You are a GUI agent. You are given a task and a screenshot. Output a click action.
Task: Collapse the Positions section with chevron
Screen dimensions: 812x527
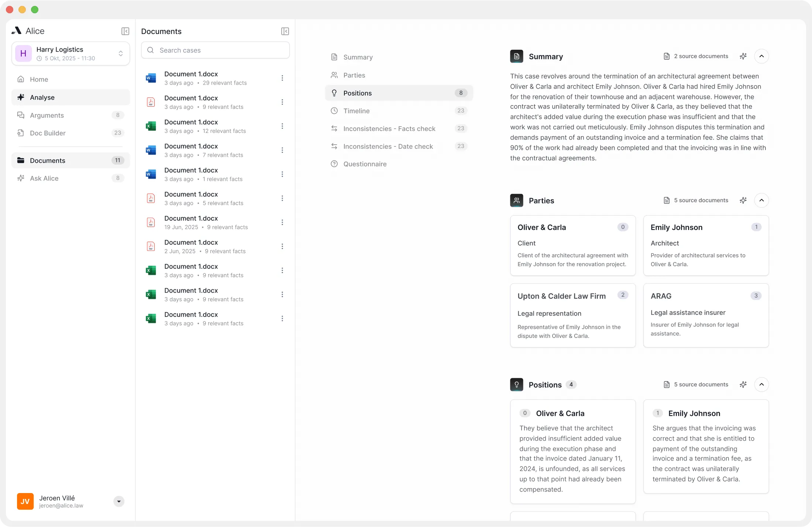(x=761, y=385)
